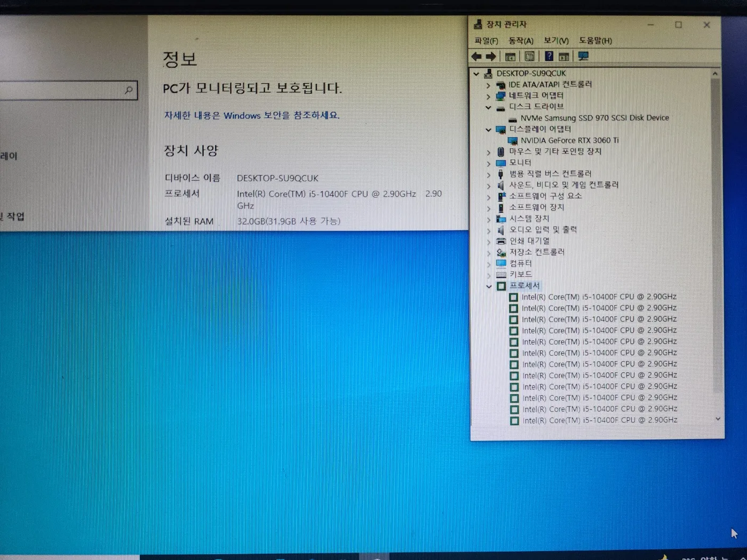747x560 pixels.
Task: Click the Device Manager vertical scrollbar thumb
Action: 716,235
